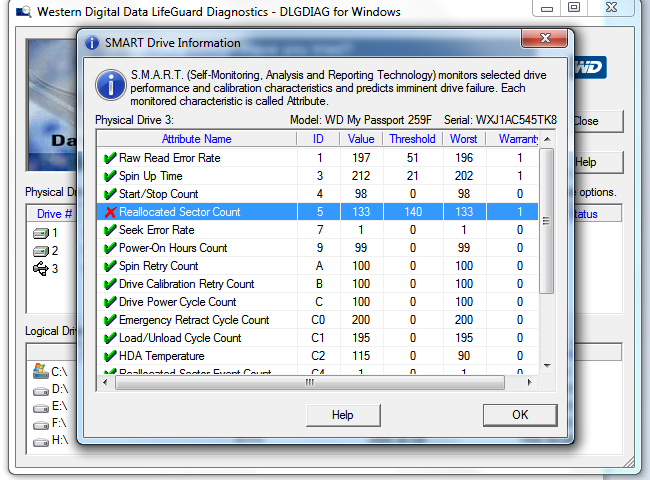This screenshot has height=480, width=650.
Task: Click the horizontal scrollbar thumb
Action: tap(310, 383)
